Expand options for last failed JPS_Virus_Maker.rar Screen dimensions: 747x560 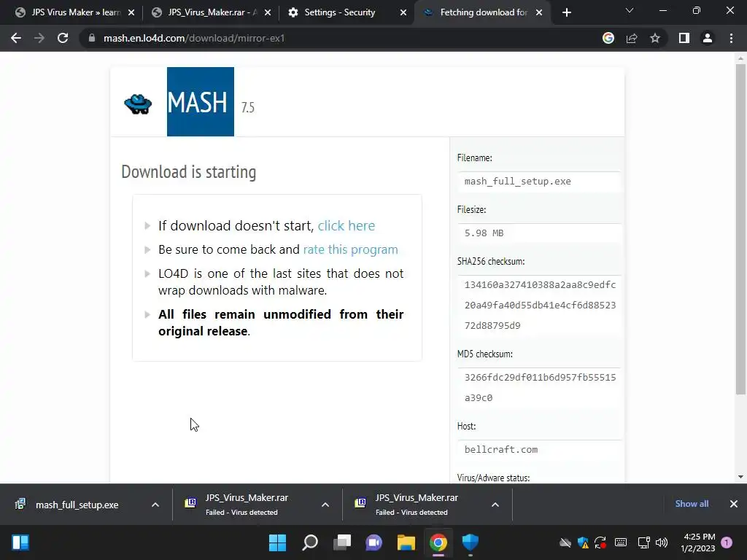[495, 505]
